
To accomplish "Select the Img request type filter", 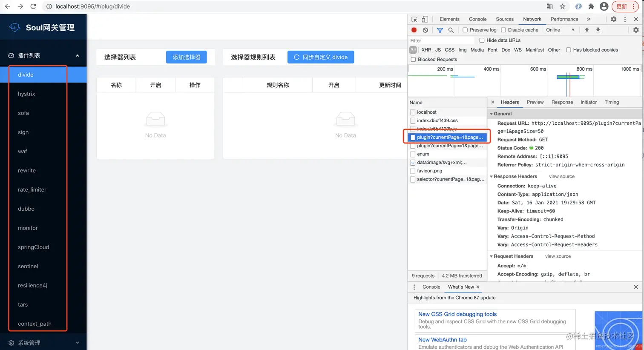I will click(463, 50).
